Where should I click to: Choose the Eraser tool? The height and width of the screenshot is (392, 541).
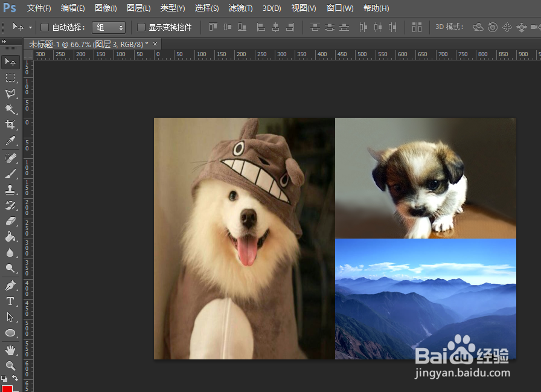[10, 221]
